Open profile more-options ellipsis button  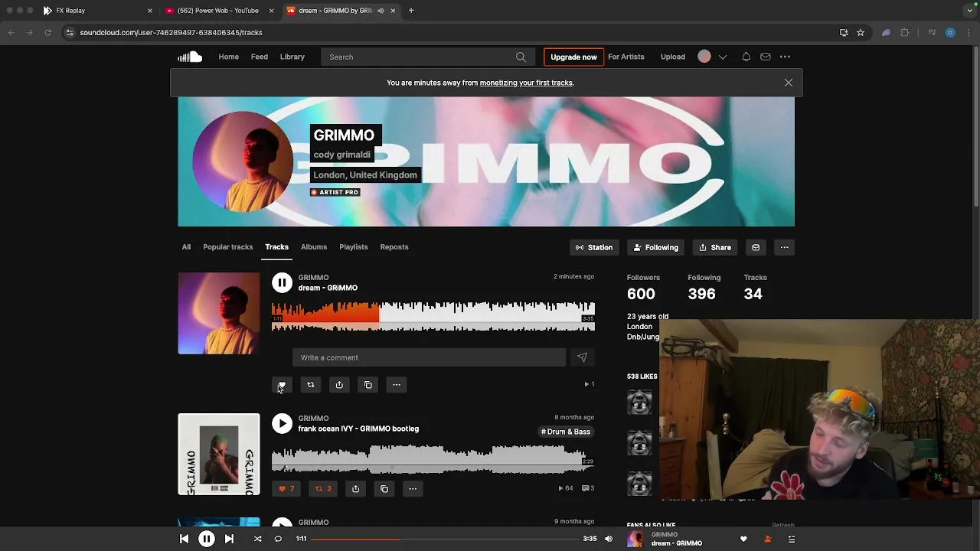[784, 247]
